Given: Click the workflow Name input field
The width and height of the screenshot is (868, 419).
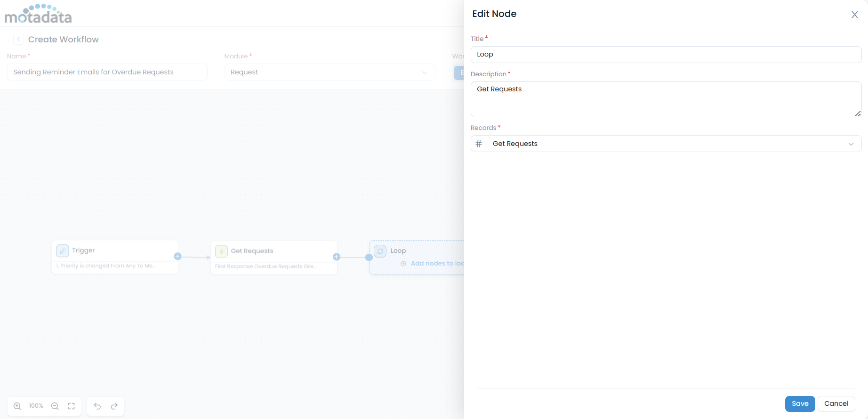Looking at the screenshot, I should [x=107, y=72].
